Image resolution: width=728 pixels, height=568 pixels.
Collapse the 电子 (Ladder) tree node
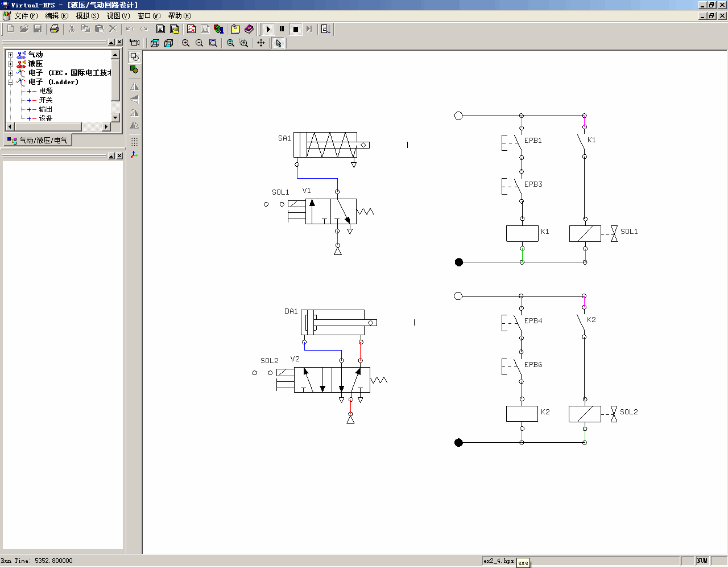pos(10,82)
